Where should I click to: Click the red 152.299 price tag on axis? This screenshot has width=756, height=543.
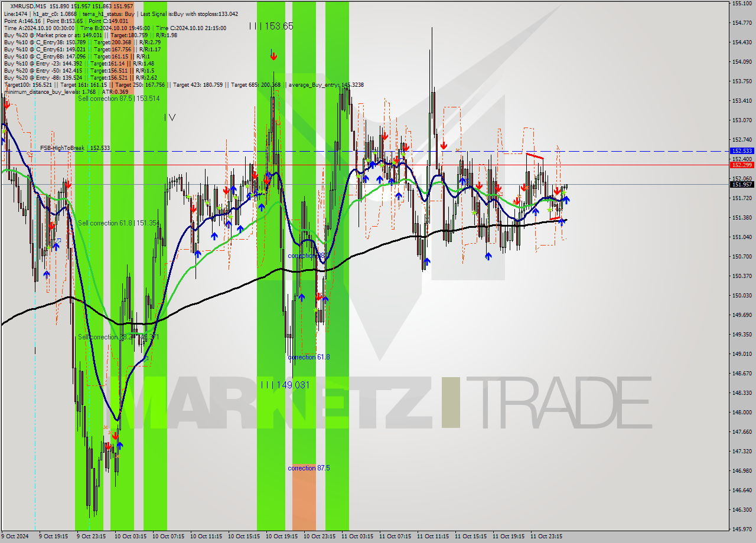742,165
